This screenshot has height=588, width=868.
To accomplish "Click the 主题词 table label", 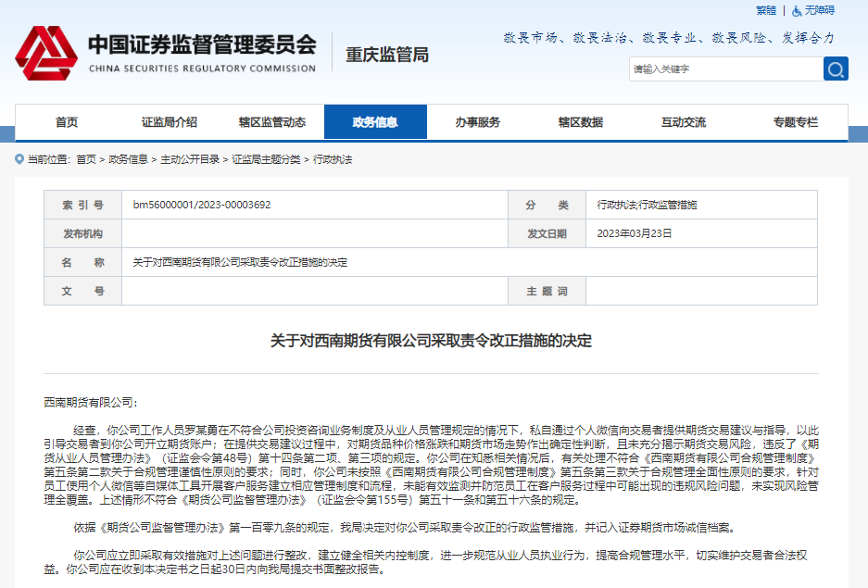I will click(547, 291).
